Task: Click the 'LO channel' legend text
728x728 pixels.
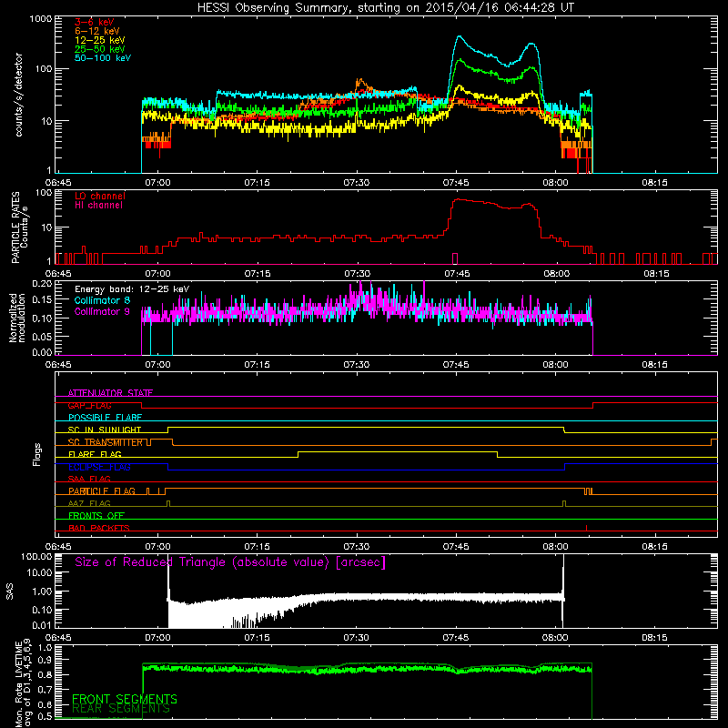Action: pyautogui.click(x=100, y=196)
